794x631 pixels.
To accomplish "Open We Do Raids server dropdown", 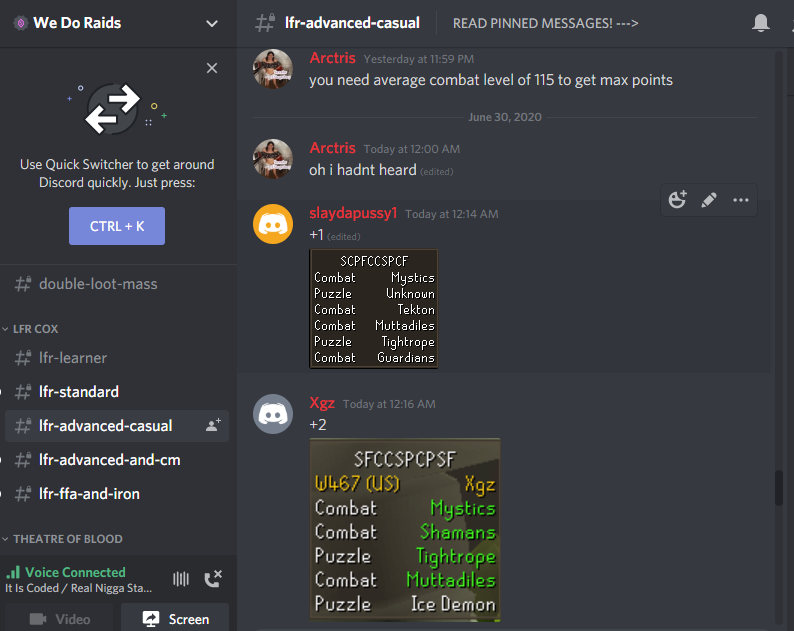I will tap(212, 23).
